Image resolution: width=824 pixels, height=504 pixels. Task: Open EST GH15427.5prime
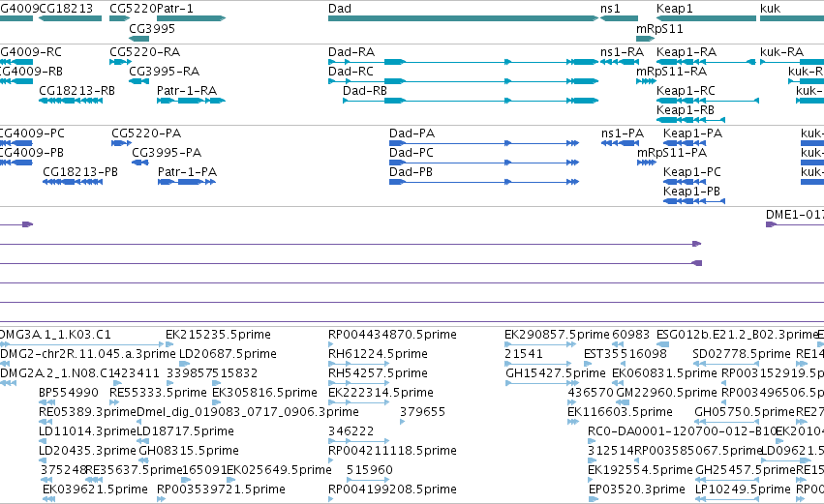coord(556,373)
